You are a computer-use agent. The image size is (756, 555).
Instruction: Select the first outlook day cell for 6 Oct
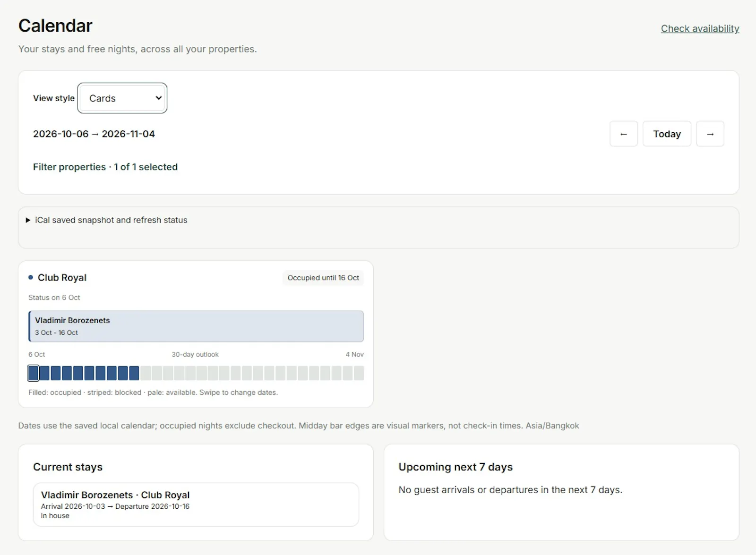[x=33, y=373]
